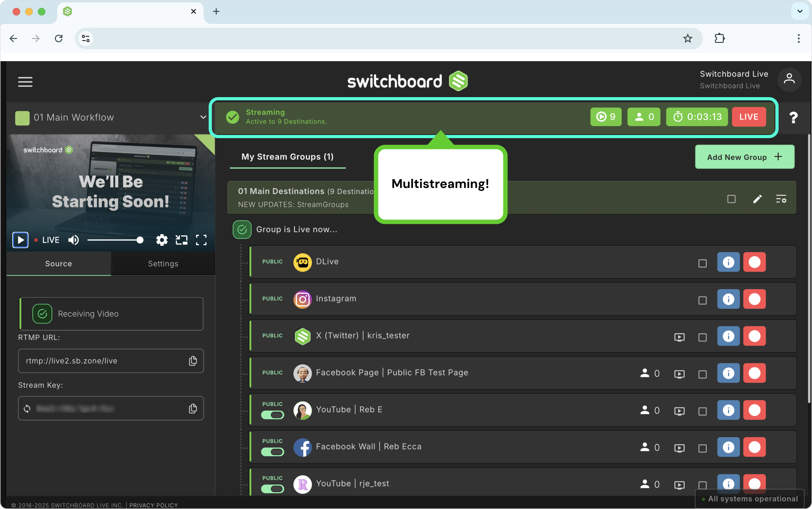Bookmark this page with star

(687, 38)
